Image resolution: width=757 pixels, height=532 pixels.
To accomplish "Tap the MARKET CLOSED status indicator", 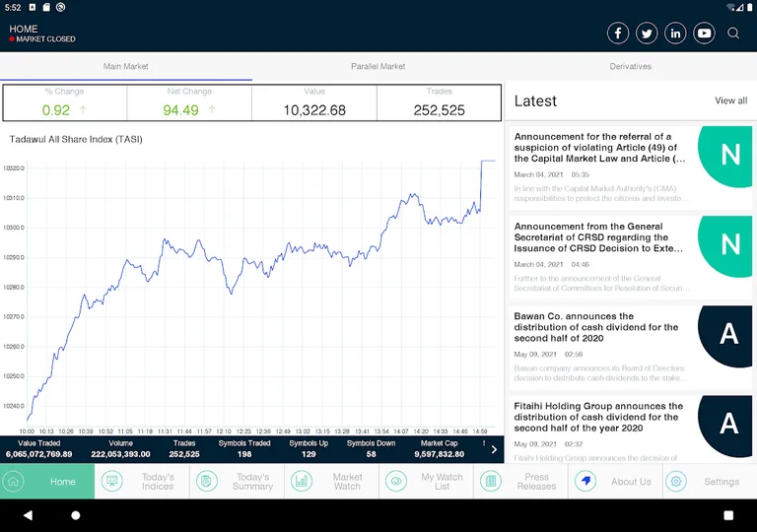I will click(x=42, y=39).
